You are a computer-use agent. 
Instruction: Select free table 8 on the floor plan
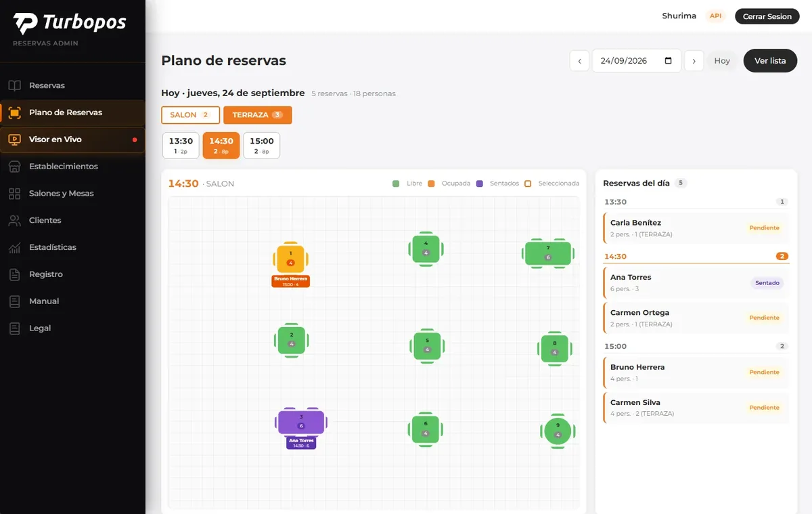[x=555, y=349]
